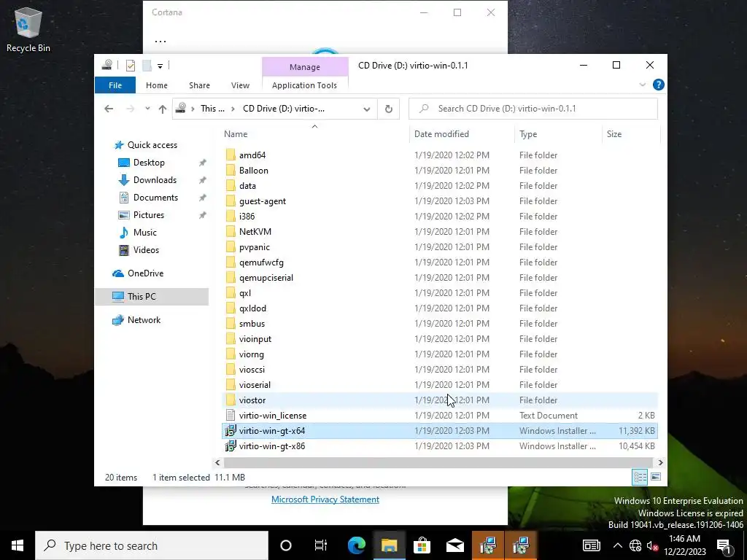This screenshot has height=560, width=747.
Task: Open the File ribbon tab
Action: point(115,85)
